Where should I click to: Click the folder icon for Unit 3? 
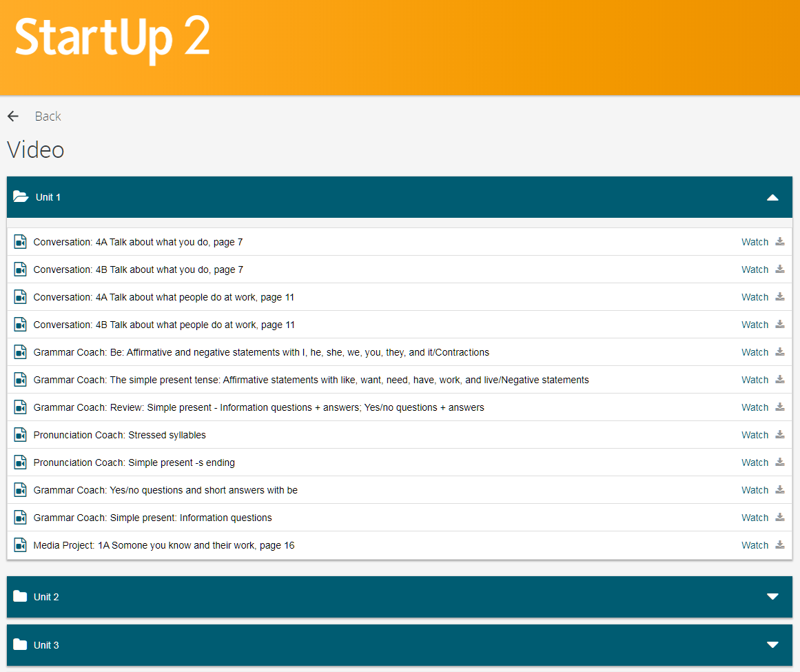pos(20,644)
